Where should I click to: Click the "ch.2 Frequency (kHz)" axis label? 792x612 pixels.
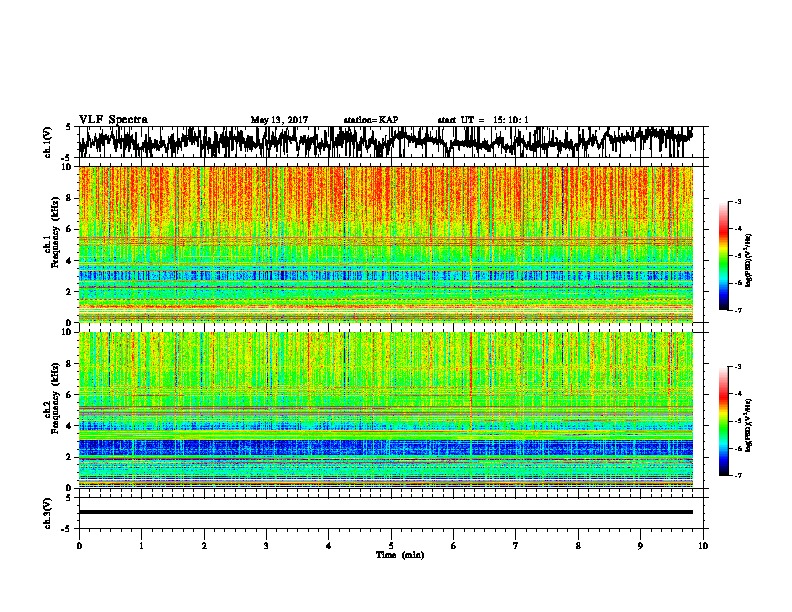(52, 398)
